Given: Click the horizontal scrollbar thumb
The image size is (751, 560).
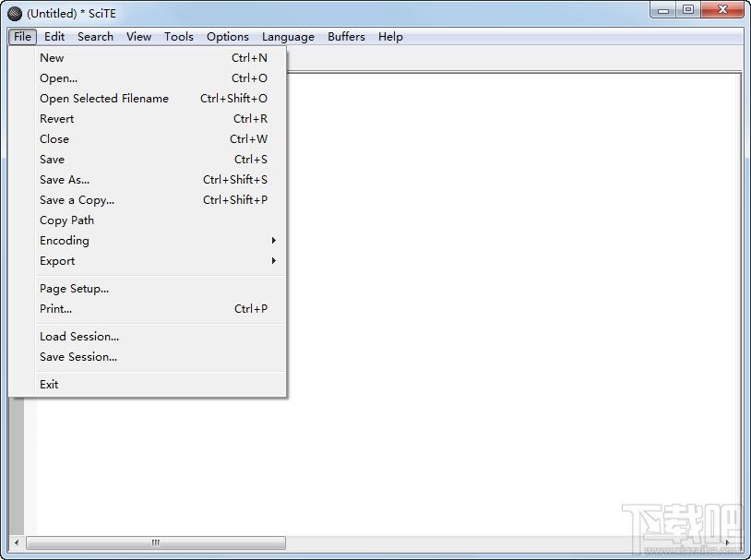Looking at the screenshot, I should [x=156, y=542].
